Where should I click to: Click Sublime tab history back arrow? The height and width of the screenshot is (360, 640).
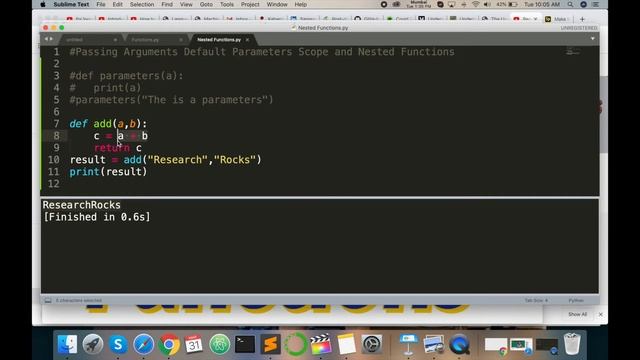[46, 39]
